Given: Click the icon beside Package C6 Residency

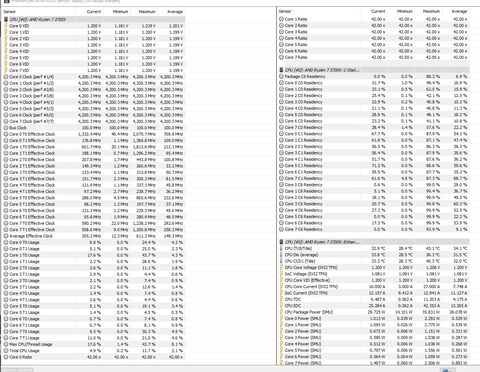Looking at the screenshot, I should pyautogui.click(x=281, y=76).
